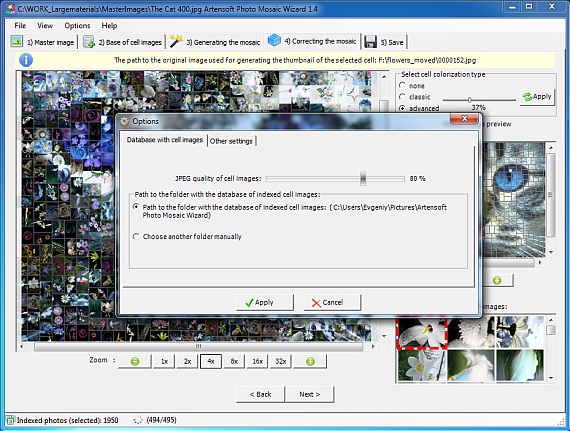Click the mosaic vertical scroll up arrow

(384, 77)
